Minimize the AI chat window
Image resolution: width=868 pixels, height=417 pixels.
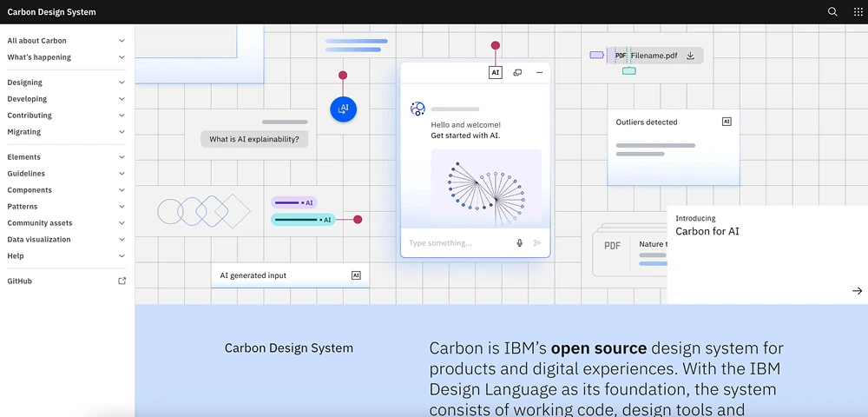[539, 73]
